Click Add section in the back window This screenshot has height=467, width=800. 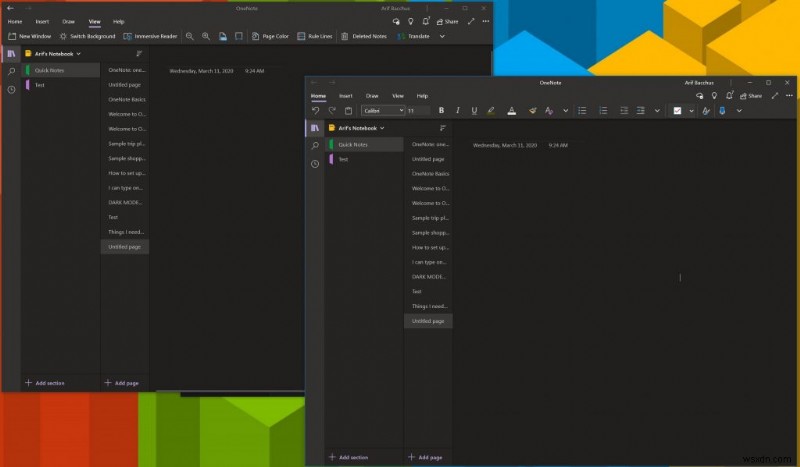(42, 383)
